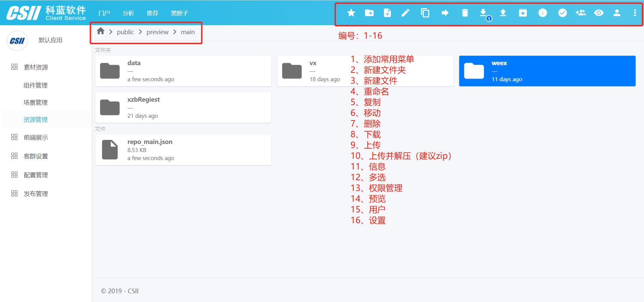Click the star add-to-favorites icon
This screenshot has height=302, width=644.
point(351,13)
